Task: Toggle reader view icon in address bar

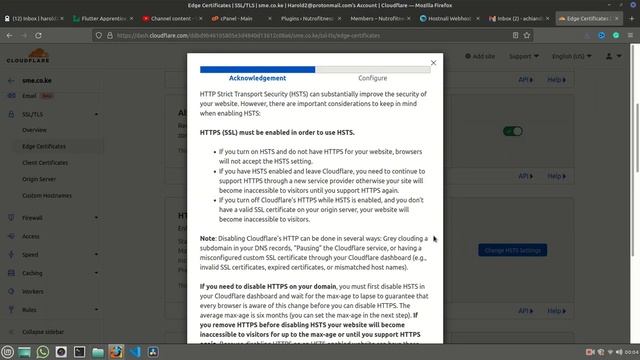Action: point(516,36)
